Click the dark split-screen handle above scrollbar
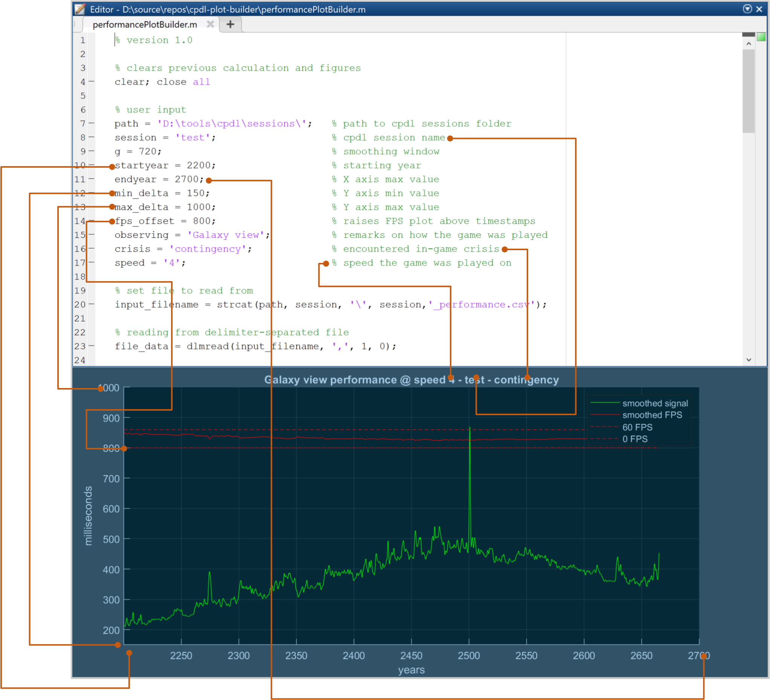770x700 pixels. coord(748,35)
